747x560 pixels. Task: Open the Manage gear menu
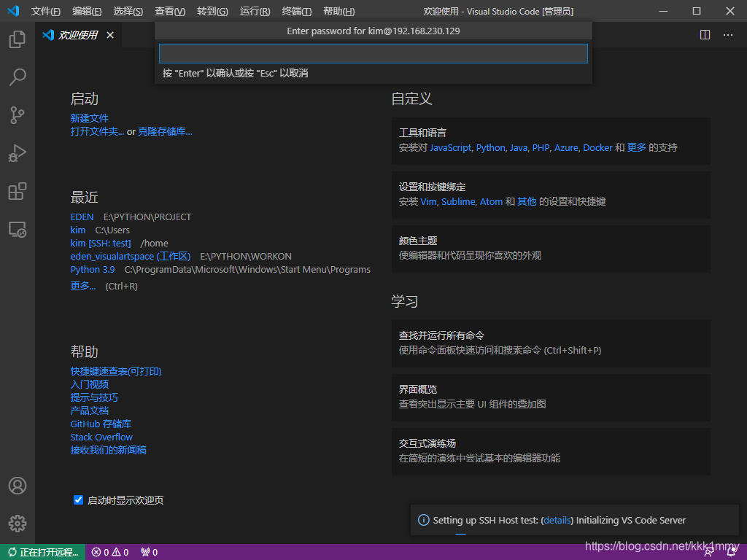[x=18, y=524]
